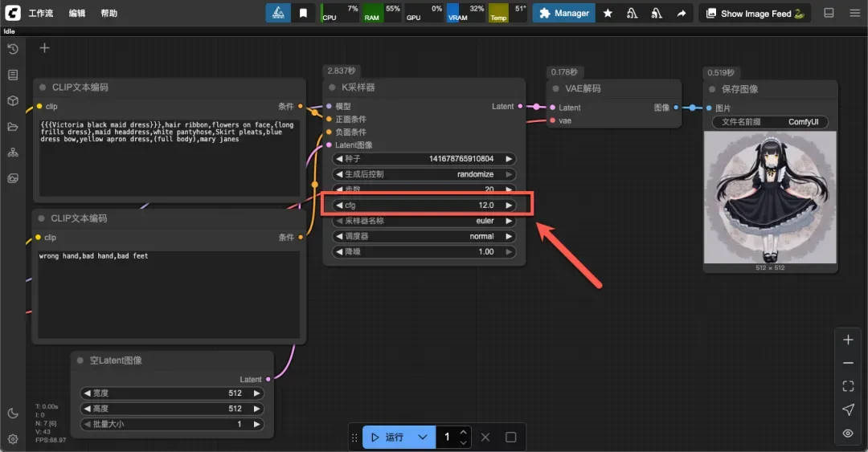Open the node tree hierarchy sidebar icon
The height and width of the screenshot is (452, 868).
(x=13, y=153)
